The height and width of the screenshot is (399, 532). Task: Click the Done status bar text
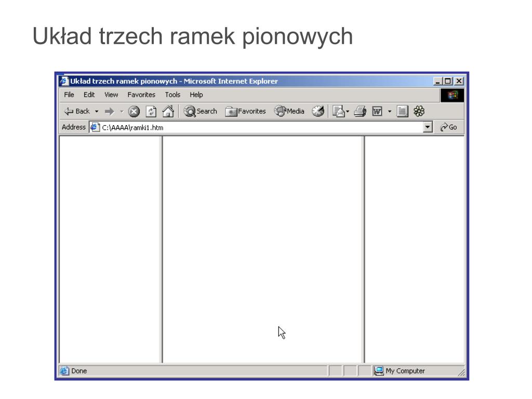79,371
